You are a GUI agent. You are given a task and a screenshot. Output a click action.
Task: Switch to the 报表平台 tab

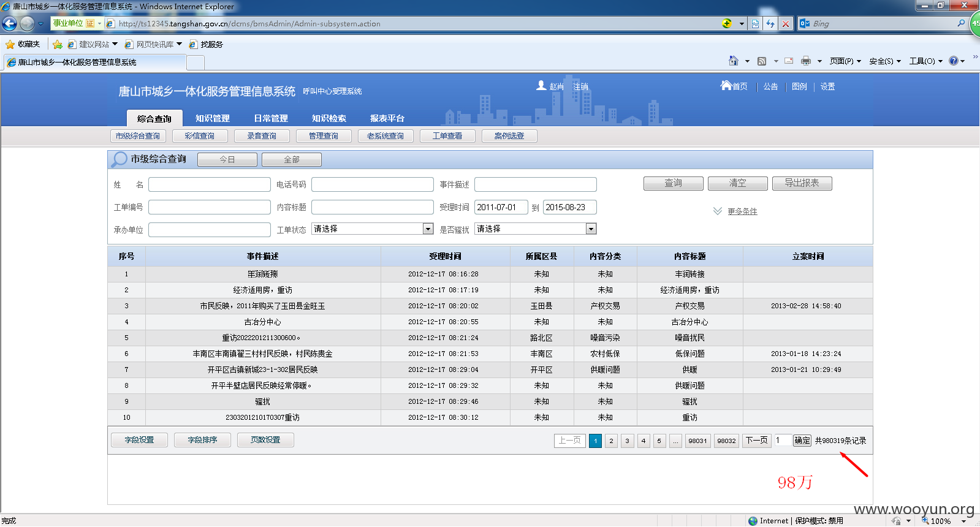point(387,118)
